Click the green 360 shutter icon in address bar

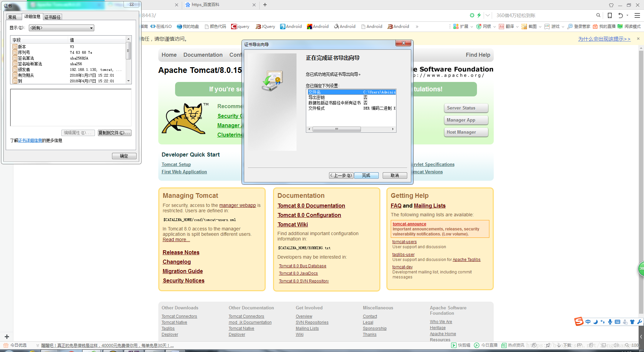click(472, 15)
